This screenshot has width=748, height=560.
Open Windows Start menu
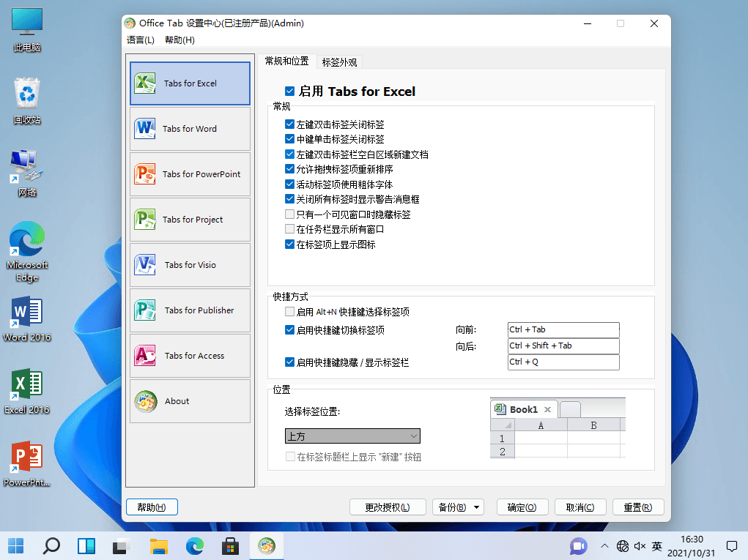pyautogui.click(x=15, y=545)
